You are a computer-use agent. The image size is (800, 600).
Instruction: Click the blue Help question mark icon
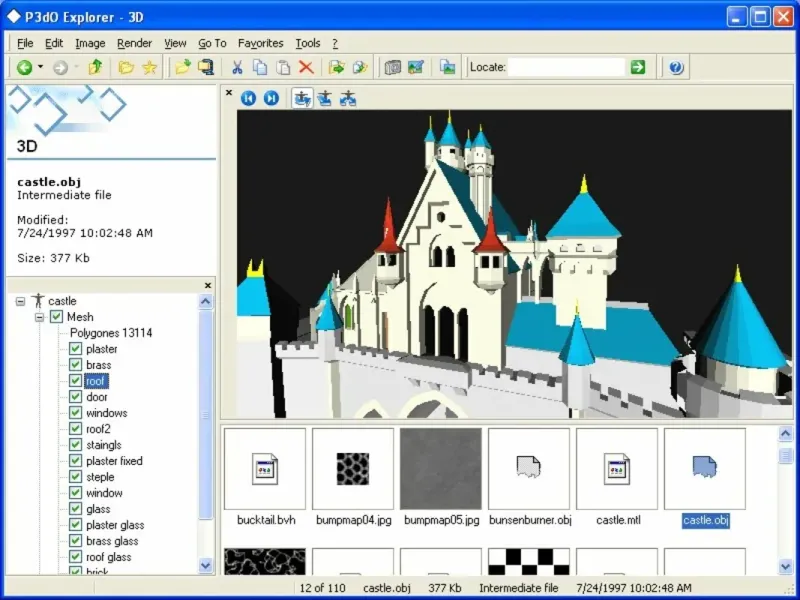[676, 68]
